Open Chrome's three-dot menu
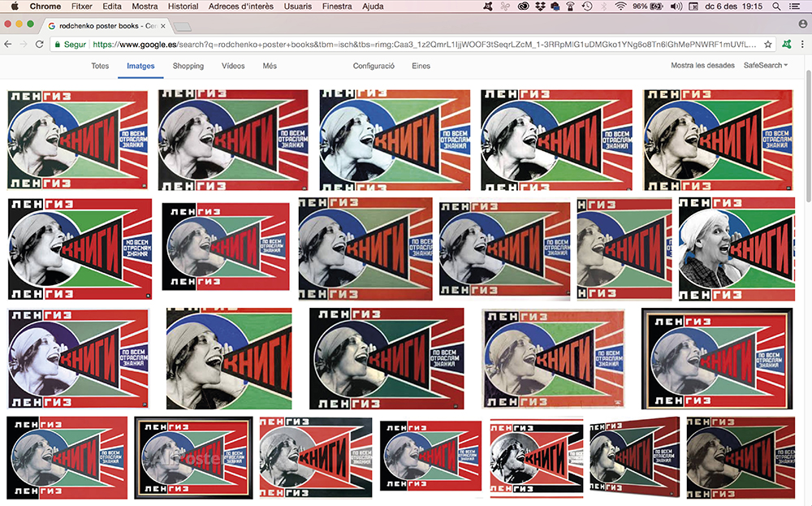This screenshot has width=812, height=506. [x=803, y=45]
